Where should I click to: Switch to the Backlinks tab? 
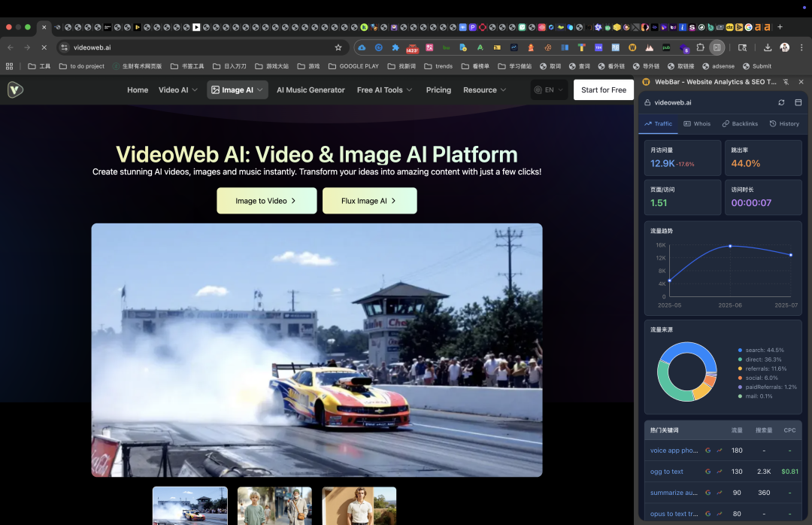pyautogui.click(x=740, y=124)
